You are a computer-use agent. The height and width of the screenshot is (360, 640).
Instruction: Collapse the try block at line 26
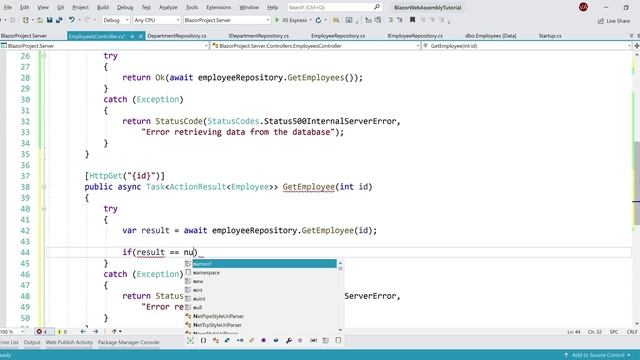(x=44, y=56)
